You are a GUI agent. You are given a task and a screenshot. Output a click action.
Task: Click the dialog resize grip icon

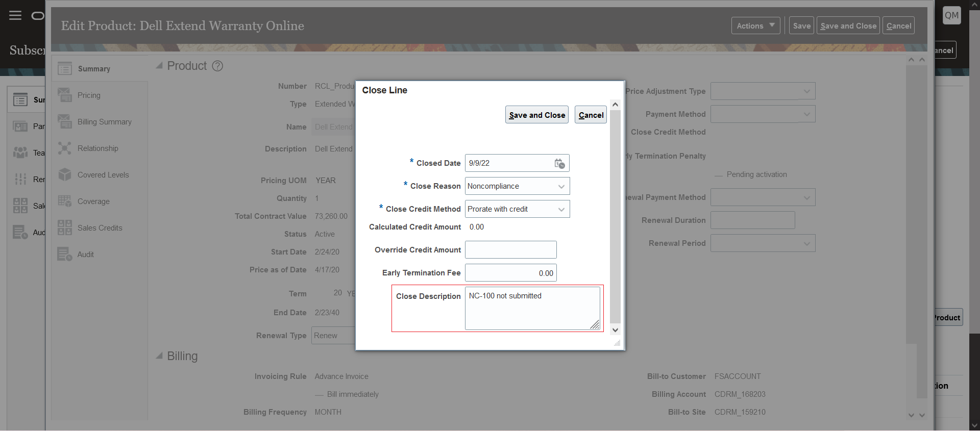[x=617, y=343]
